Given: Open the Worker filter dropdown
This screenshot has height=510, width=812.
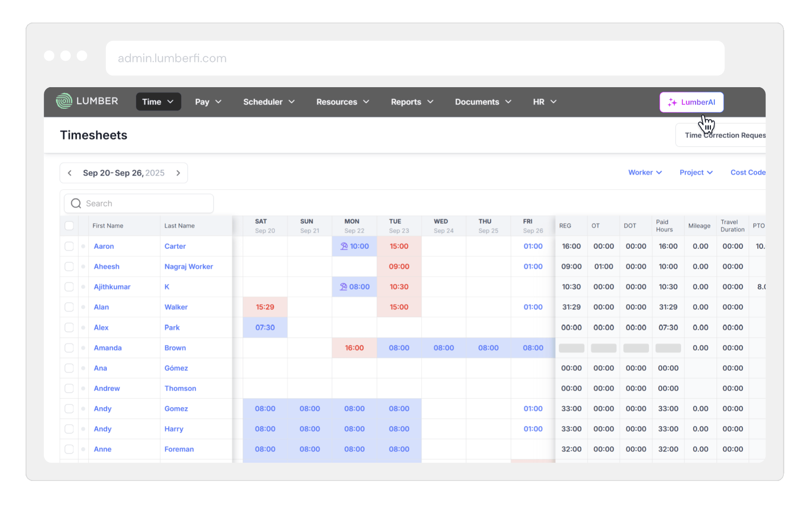Looking at the screenshot, I should coord(645,173).
